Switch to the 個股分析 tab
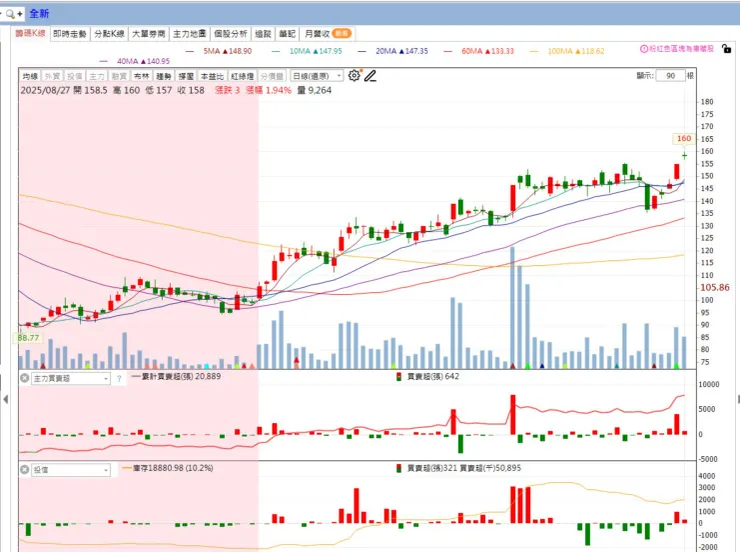Image resolution: width=740 pixels, height=552 pixels. click(x=230, y=33)
